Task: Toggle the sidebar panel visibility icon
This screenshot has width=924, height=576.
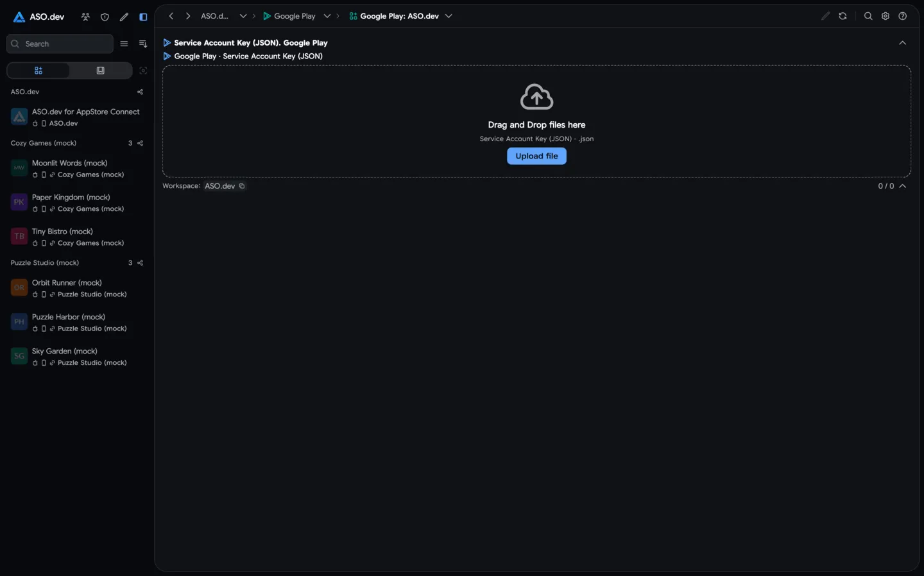Action: click(143, 17)
